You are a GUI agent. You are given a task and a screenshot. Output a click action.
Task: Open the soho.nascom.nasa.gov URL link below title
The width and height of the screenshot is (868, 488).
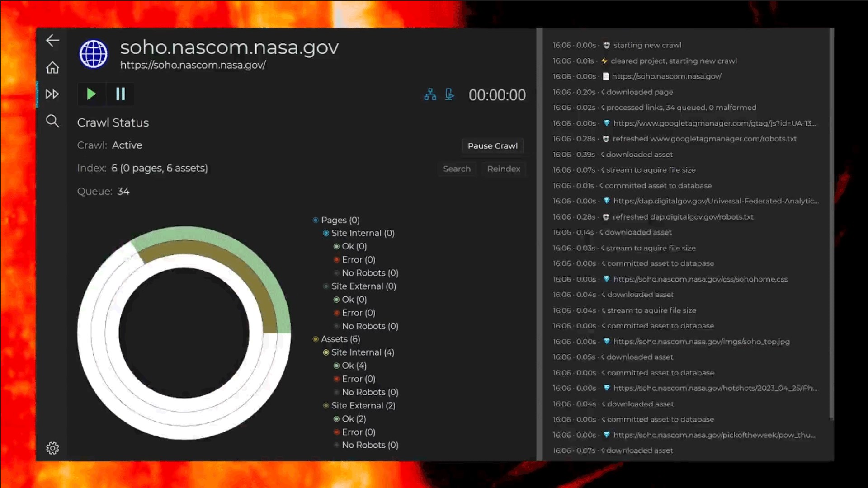point(193,65)
